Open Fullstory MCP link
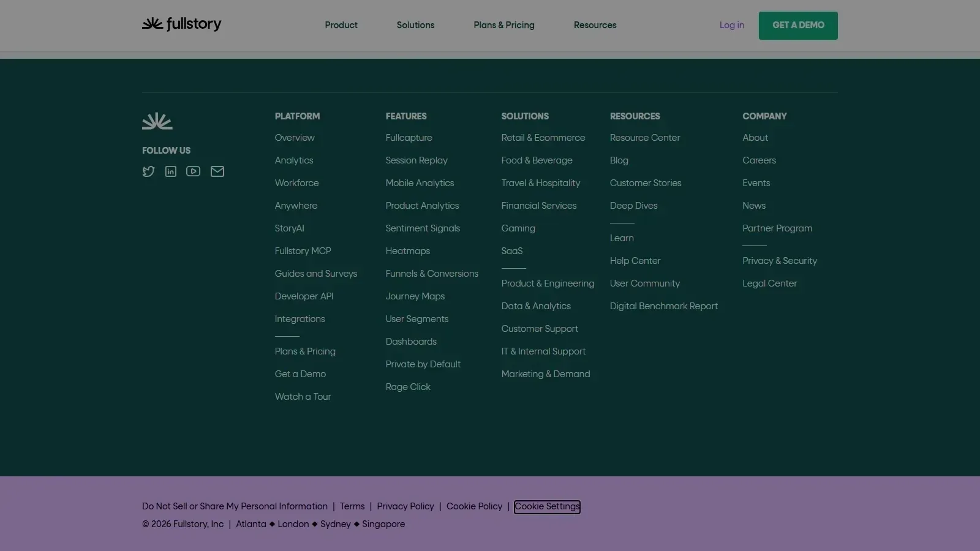This screenshot has height=551, width=980. pyautogui.click(x=303, y=251)
